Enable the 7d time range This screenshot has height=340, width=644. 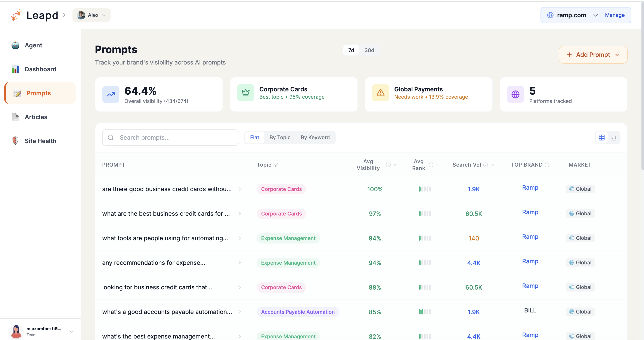pyautogui.click(x=351, y=50)
